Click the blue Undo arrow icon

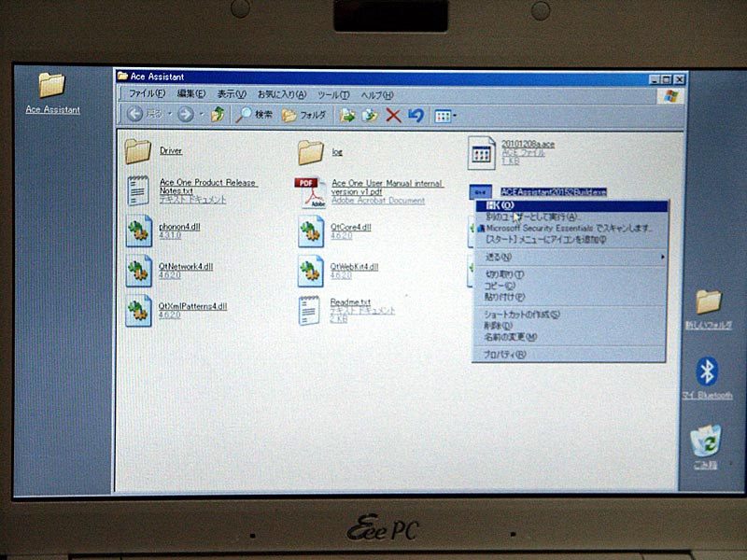[x=416, y=115]
